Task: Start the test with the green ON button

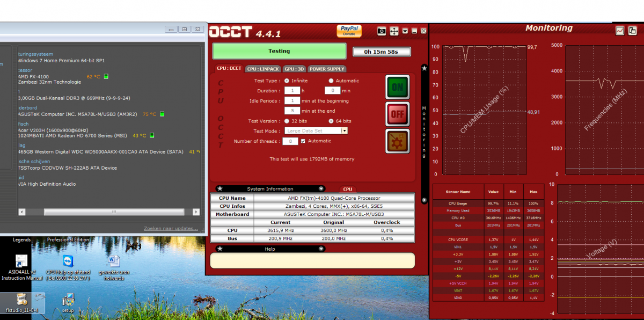Action: point(398,87)
